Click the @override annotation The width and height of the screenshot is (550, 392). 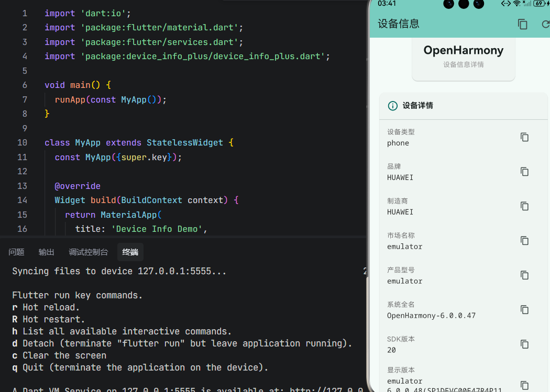click(78, 186)
